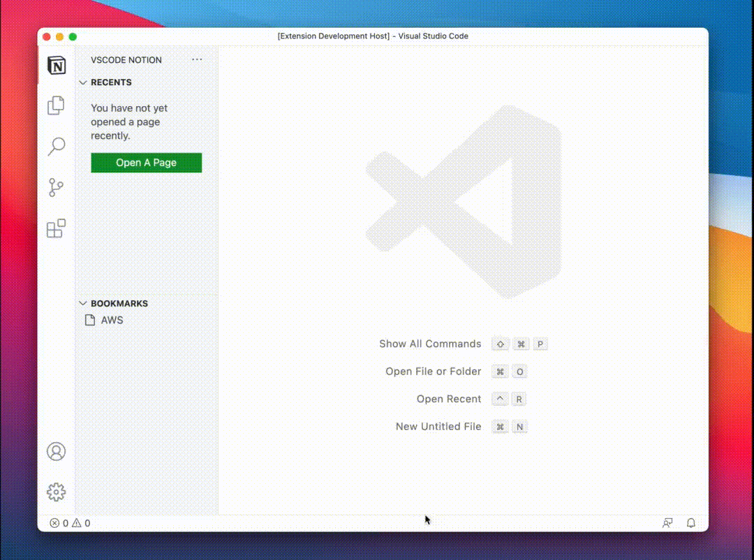Viewport: 754px width, 560px height.
Task: Minimize the window with yellow button
Action: point(59,36)
